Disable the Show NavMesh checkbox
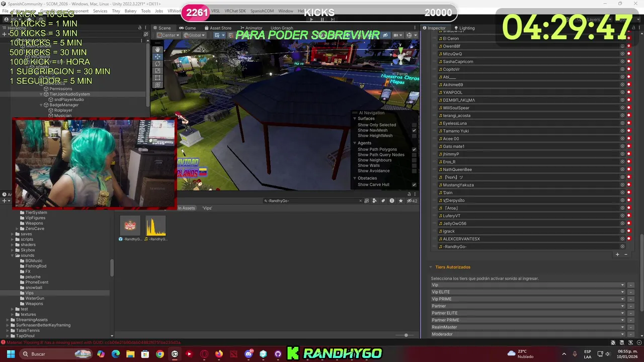 click(x=414, y=130)
